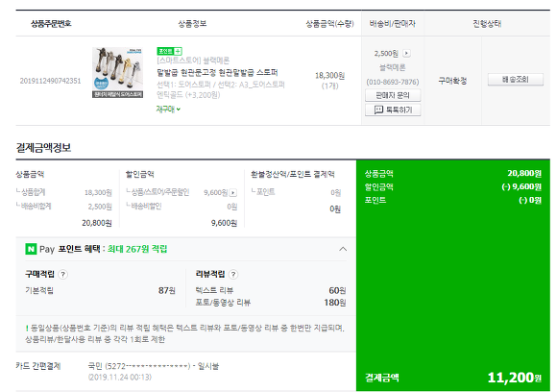Viewport: 557px width, 392px height.
Task: Click the 결제금액정보 section heading
Action: pyautogui.click(x=43, y=148)
